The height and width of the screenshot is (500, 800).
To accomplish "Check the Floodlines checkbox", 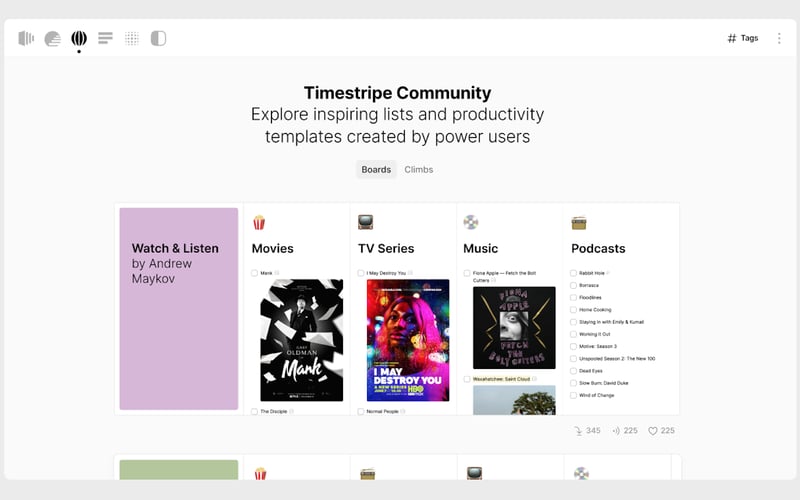I will pos(573,297).
